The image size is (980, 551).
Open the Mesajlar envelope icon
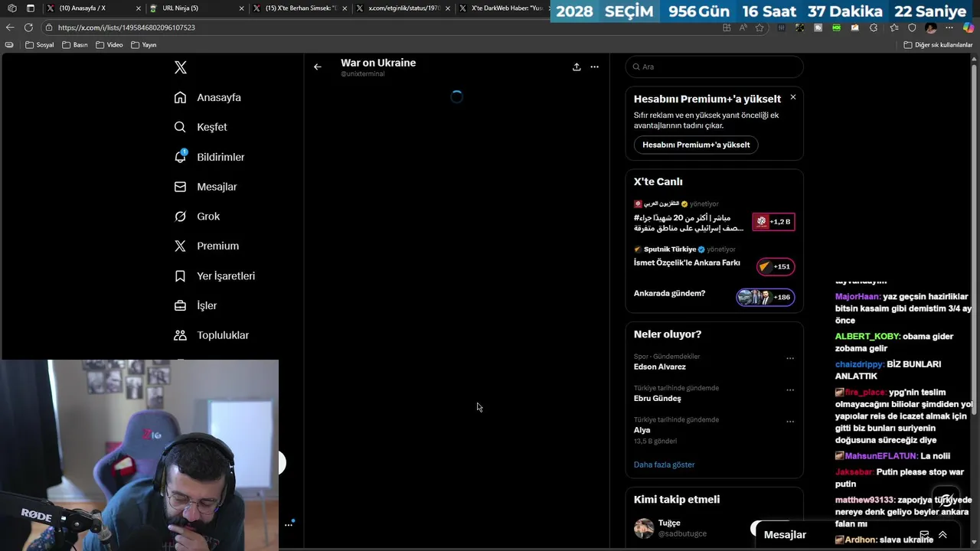click(x=180, y=187)
